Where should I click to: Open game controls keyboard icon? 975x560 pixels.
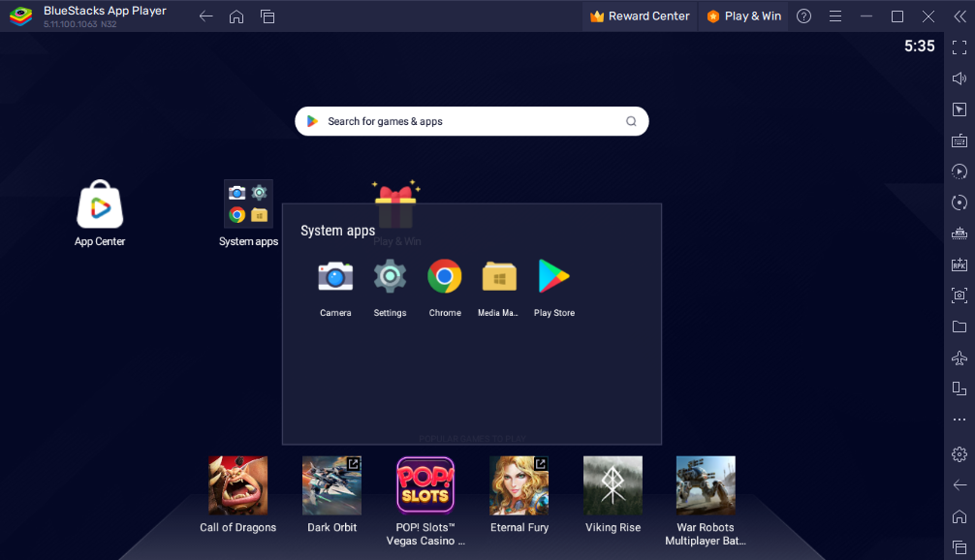959,140
